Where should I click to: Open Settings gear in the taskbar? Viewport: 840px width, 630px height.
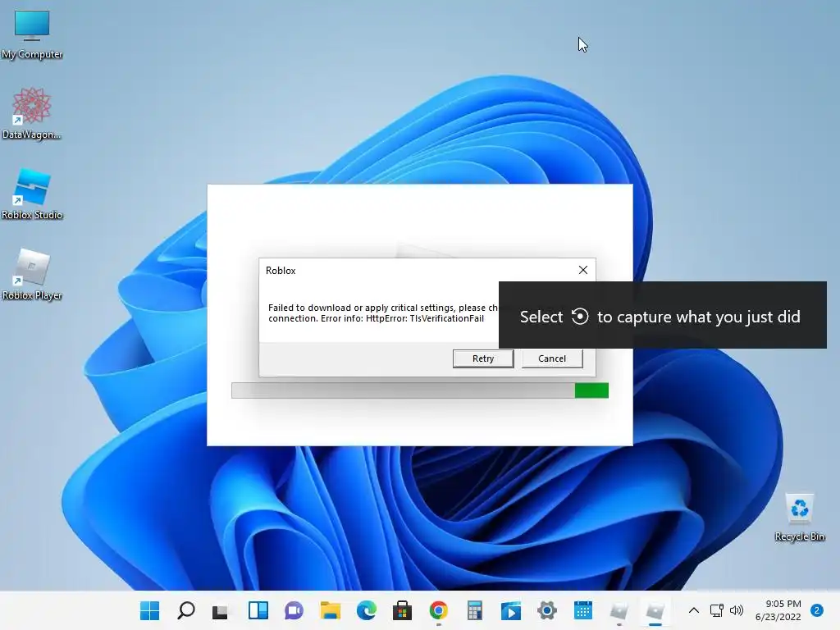tap(547, 610)
